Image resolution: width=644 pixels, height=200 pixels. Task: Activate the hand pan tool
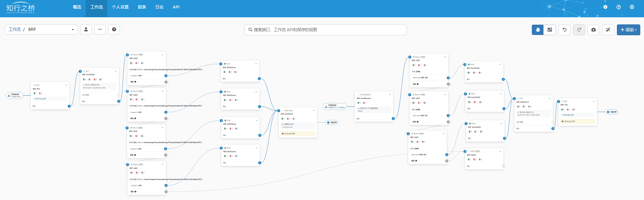coord(538,30)
